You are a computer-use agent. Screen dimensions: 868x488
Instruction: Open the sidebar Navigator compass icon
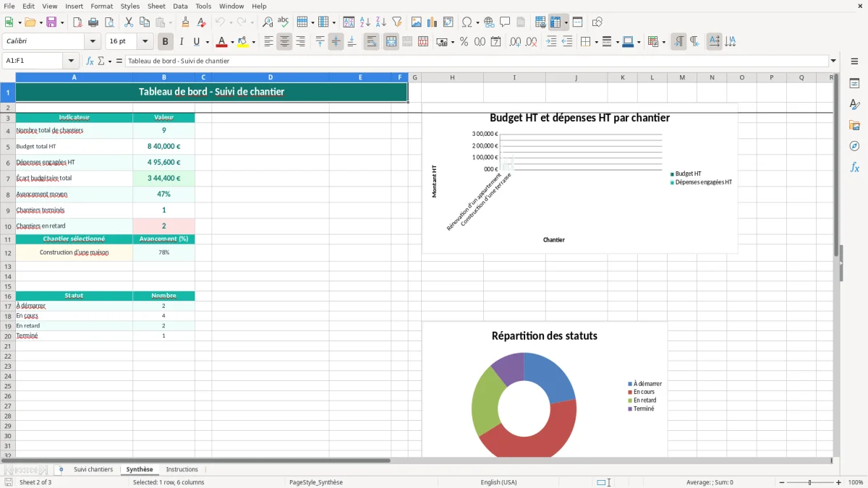click(x=854, y=146)
